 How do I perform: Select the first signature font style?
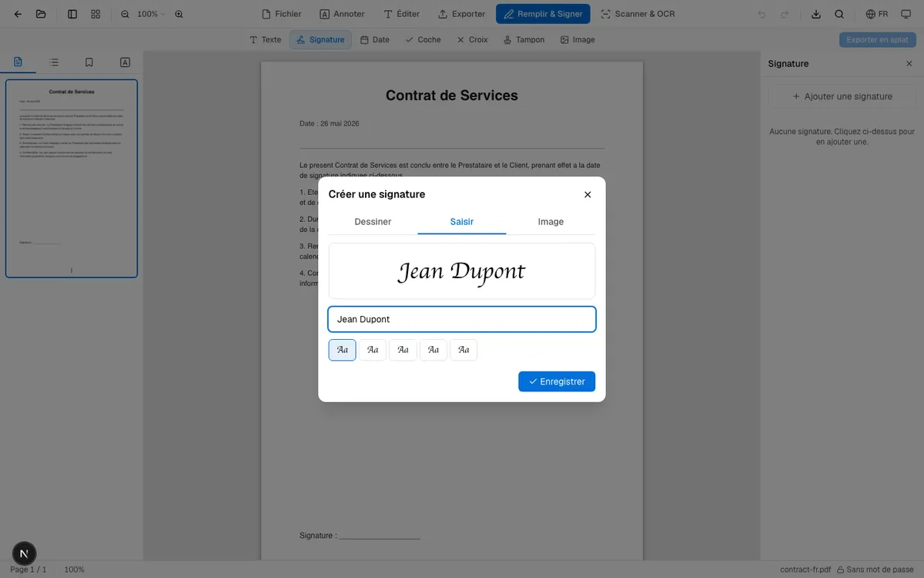(x=343, y=350)
